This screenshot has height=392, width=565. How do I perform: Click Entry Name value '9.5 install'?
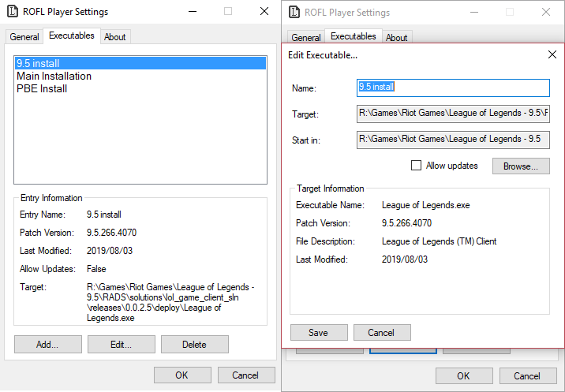(x=104, y=215)
